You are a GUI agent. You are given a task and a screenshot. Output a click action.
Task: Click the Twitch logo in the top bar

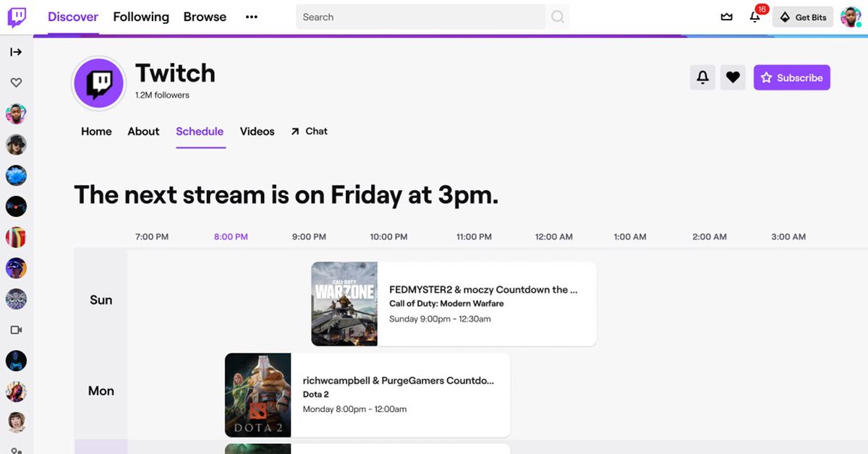(x=17, y=17)
